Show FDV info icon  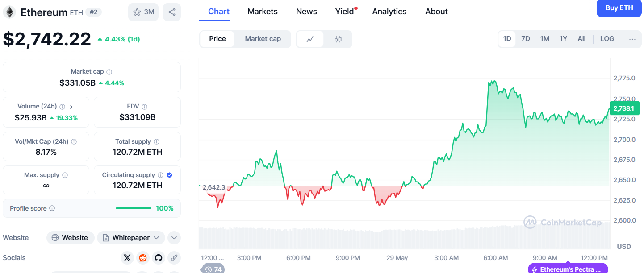[144, 107]
